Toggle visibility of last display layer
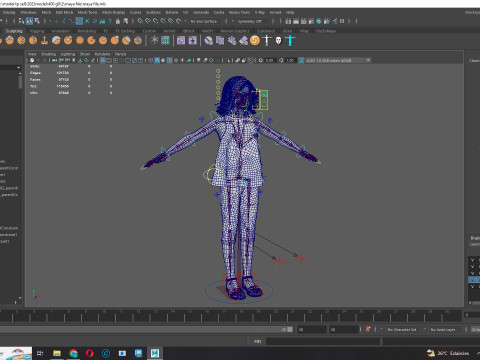This screenshot has width=480, height=360. 472,286
